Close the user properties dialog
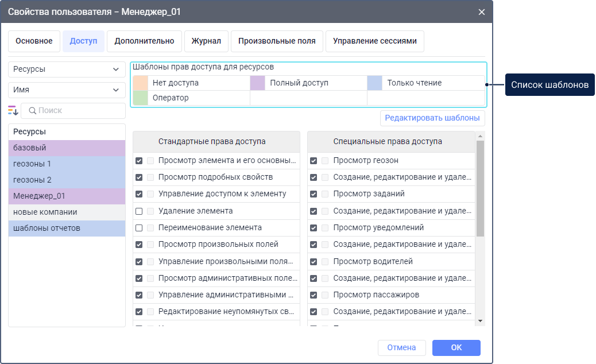 481,11
